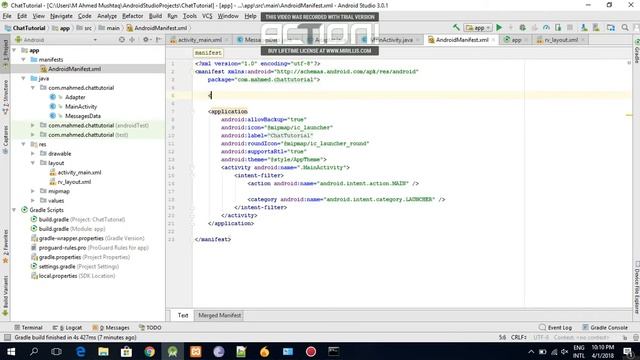Click scroll from source target icon
This screenshot has width=640, height=360.
(122, 40)
